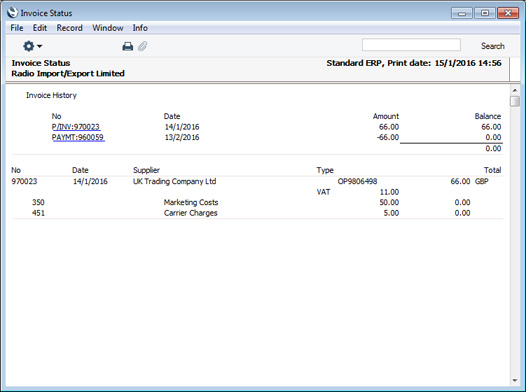Click the Carrier Charges row label
Viewport: 526px width, 392px height.
click(191, 213)
